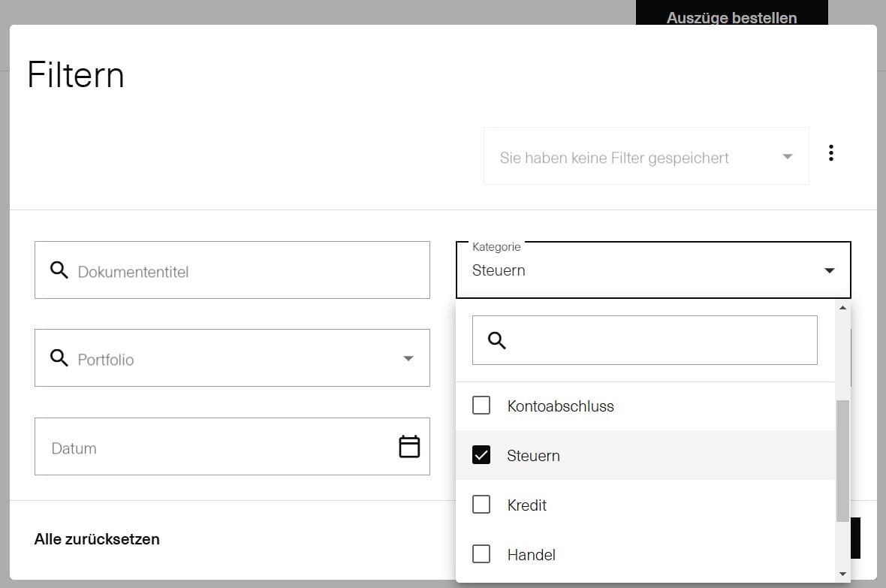Click the Auszüge bestellen button
The width and height of the screenshot is (886, 588).
pos(731,17)
